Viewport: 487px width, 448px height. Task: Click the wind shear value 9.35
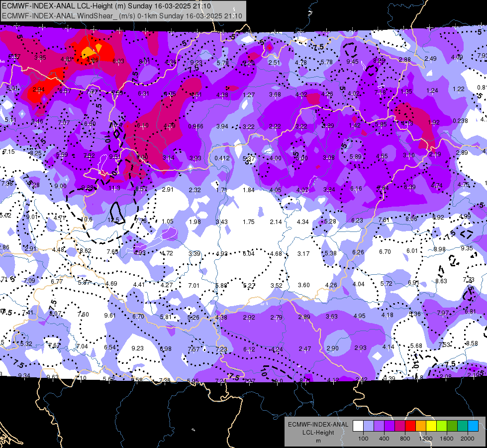click(x=467, y=248)
